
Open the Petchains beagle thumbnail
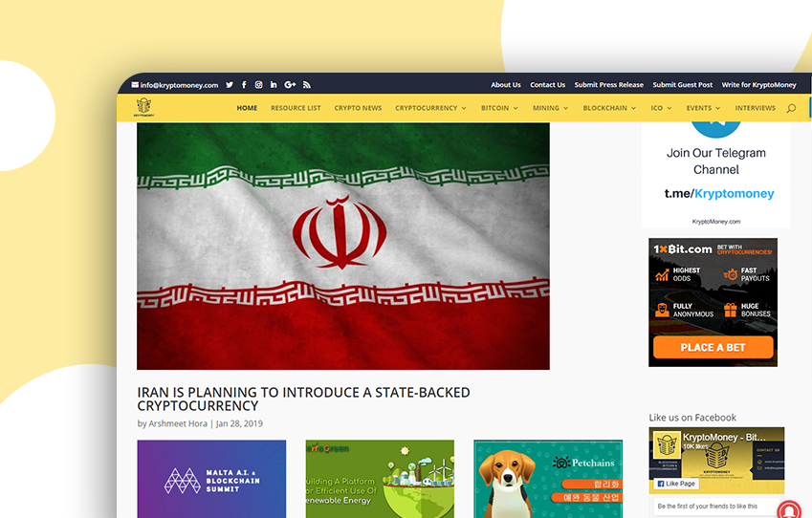pyautogui.click(x=548, y=479)
